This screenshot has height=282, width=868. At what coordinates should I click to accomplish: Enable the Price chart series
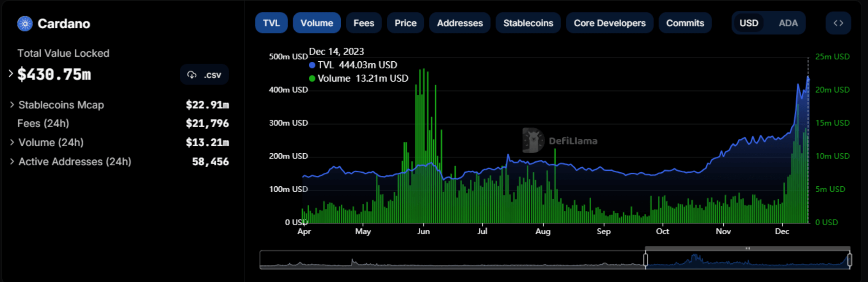pyautogui.click(x=405, y=23)
